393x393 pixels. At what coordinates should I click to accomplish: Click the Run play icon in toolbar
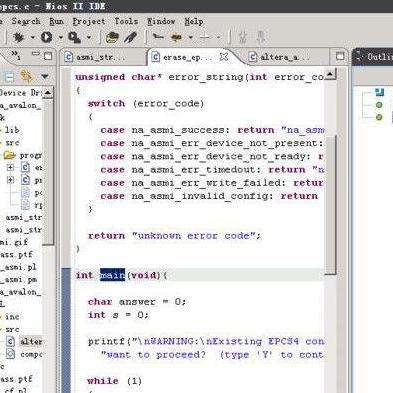(46, 37)
